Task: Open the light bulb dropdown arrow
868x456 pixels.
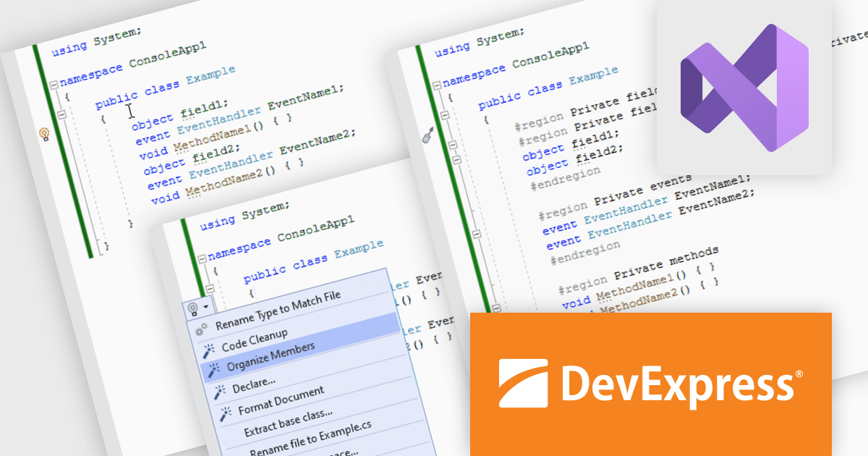Action: (x=205, y=306)
